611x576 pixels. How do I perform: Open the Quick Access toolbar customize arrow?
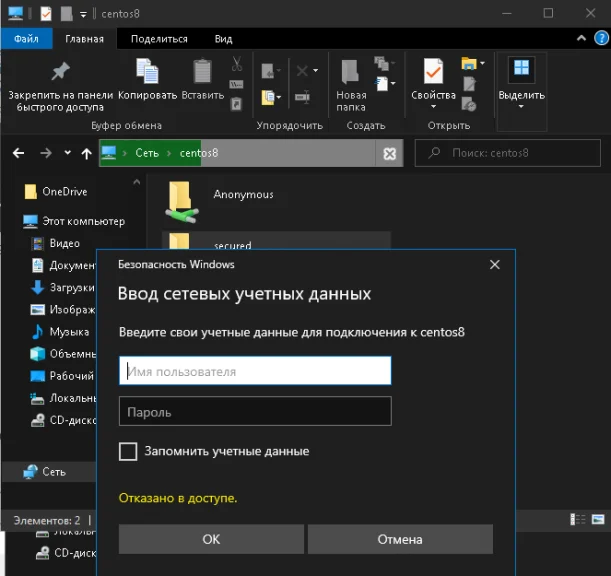click(x=83, y=14)
